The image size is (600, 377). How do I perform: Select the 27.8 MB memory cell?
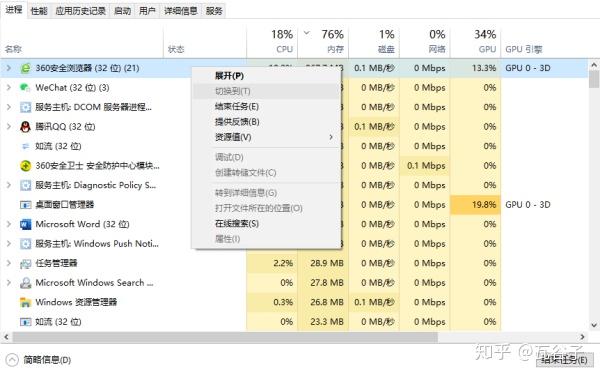point(323,283)
